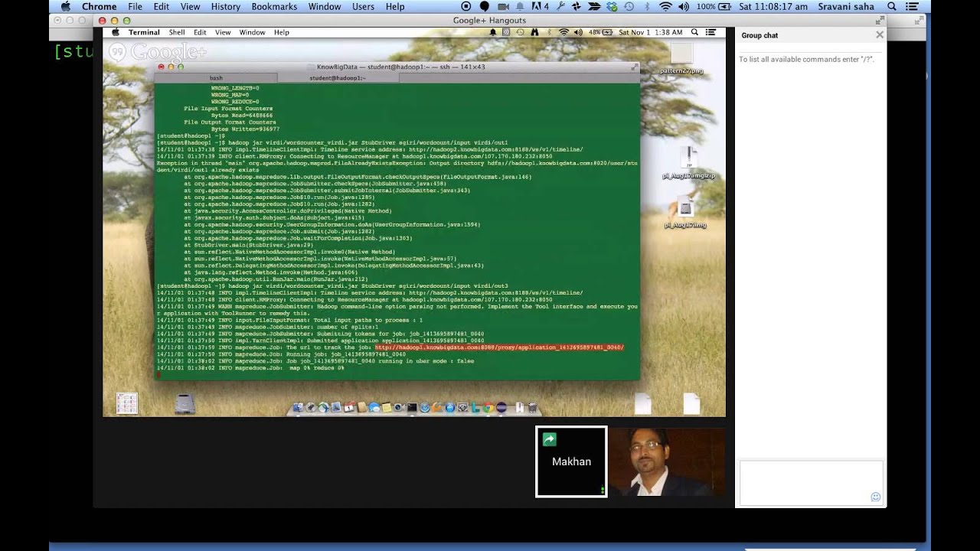Open the History menu

[x=225, y=6]
